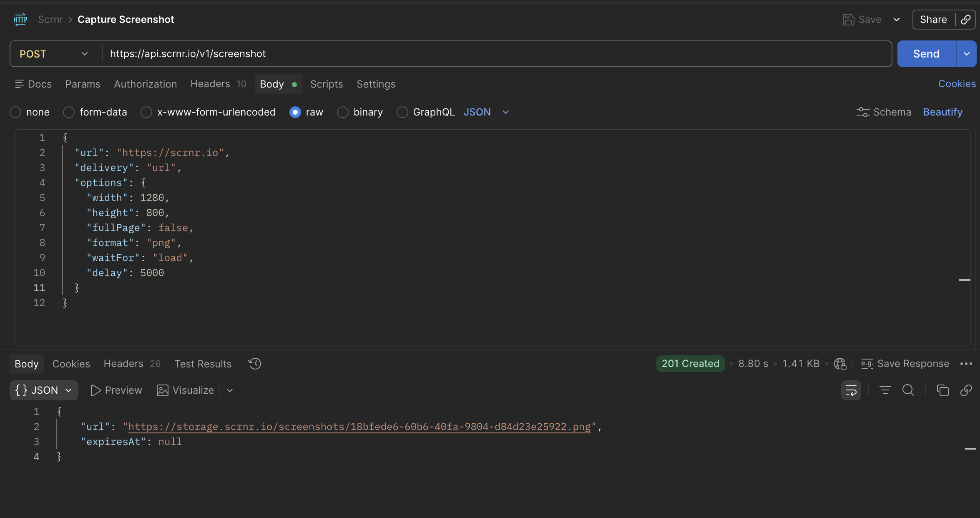Screen dimensions: 980x518
Task: Send the request
Action: click(x=926, y=54)
